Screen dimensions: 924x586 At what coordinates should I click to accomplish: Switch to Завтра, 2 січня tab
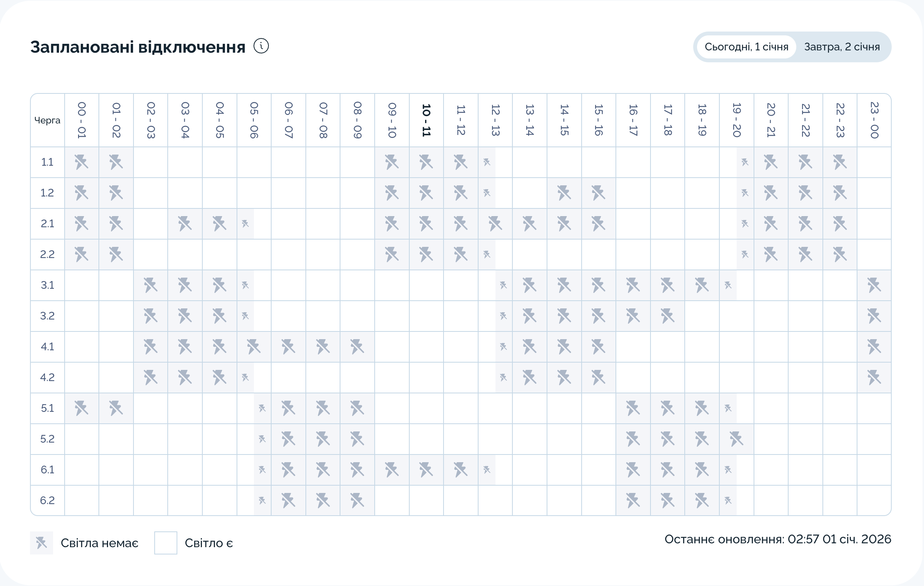842,47
